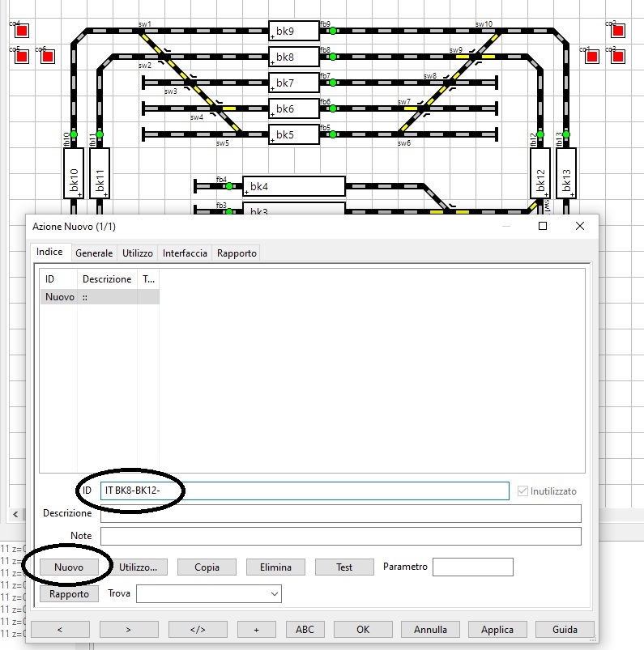The width and height of the screenshot is (644, 650).
Task: Open the Utilizzo tab
Action: coord(138,253)
